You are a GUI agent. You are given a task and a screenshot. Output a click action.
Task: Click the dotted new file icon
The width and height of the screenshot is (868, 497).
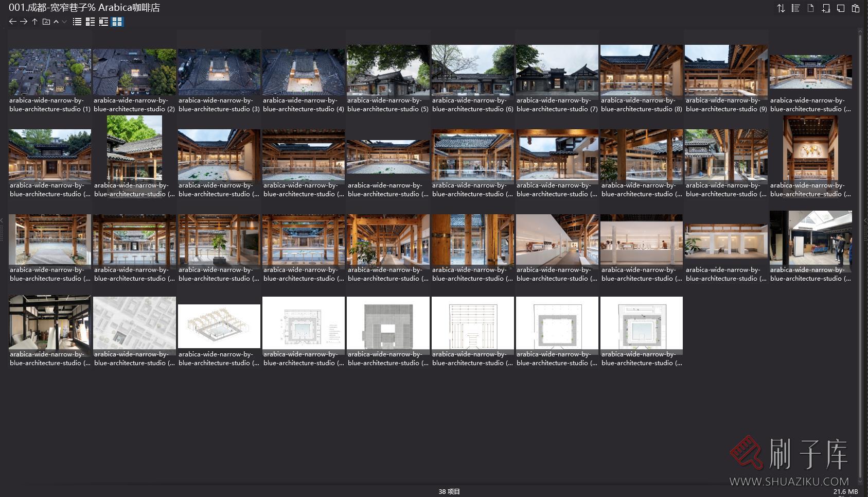point(810,8)
